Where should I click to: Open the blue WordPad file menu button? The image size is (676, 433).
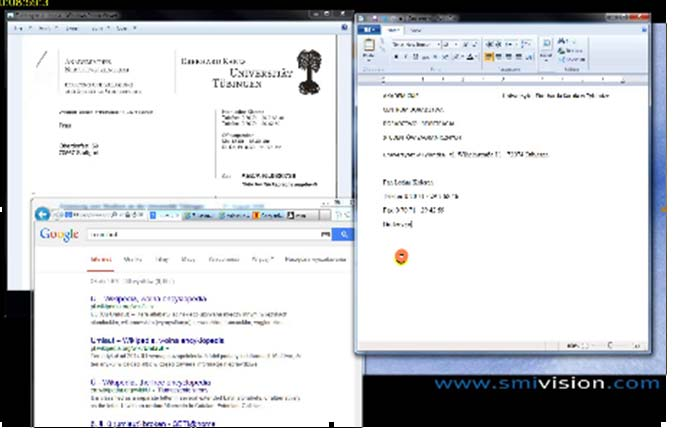click(x=369, y=30)
